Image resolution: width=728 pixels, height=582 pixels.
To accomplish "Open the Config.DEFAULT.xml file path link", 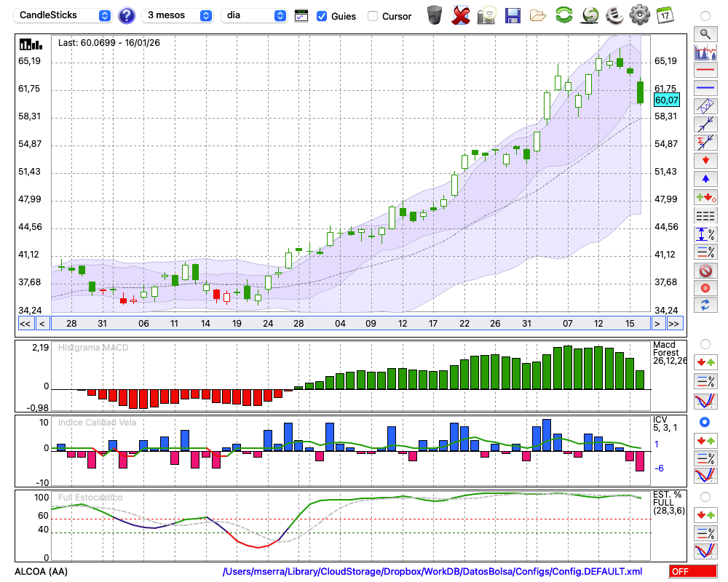I will click(x=432, y=572).
